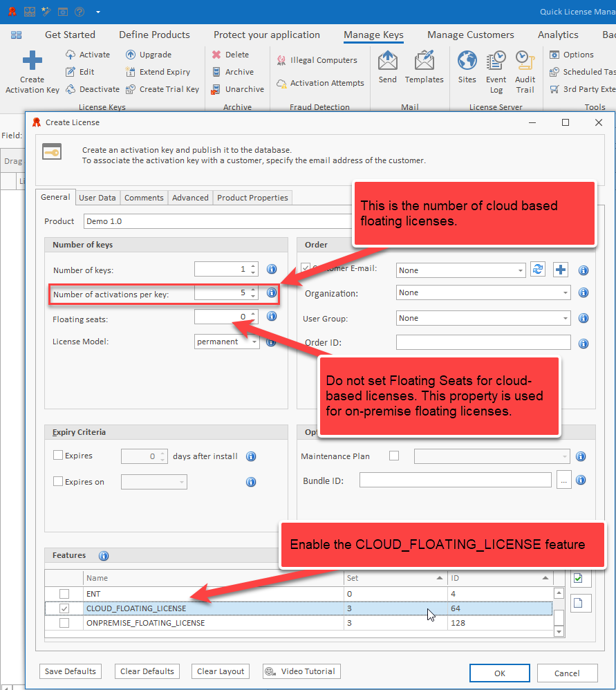This screenshot has width=616, height=690.
Task: Show info for Expires on date
Action: coord(251,482)
